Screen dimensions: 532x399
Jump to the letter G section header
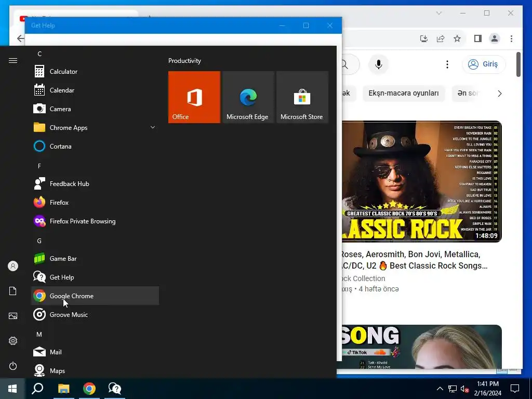[x=39, y=241]
